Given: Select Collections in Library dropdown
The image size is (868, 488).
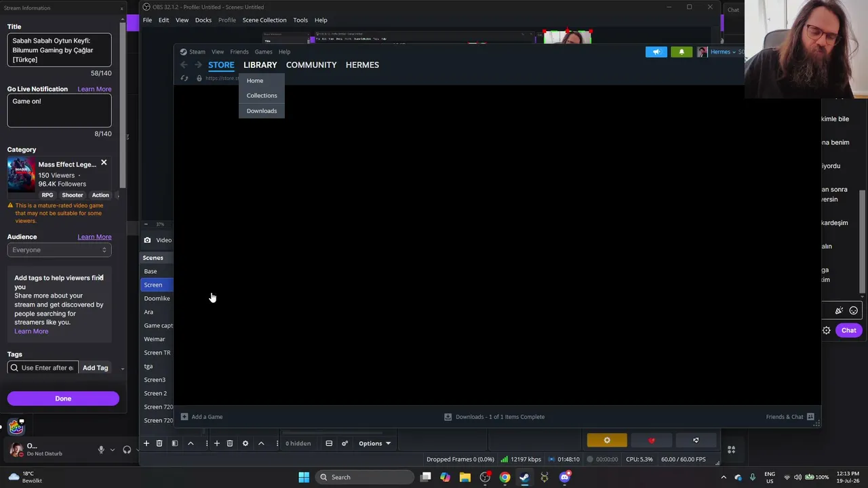Looking at the screenshot, I should pyautogui.click(x=262, y=96).
